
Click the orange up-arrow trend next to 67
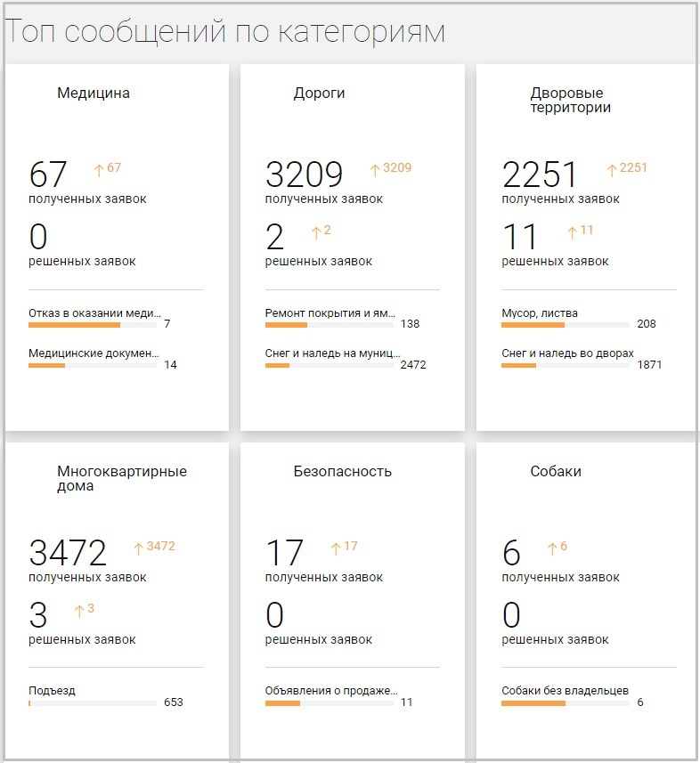coord(108,168)
